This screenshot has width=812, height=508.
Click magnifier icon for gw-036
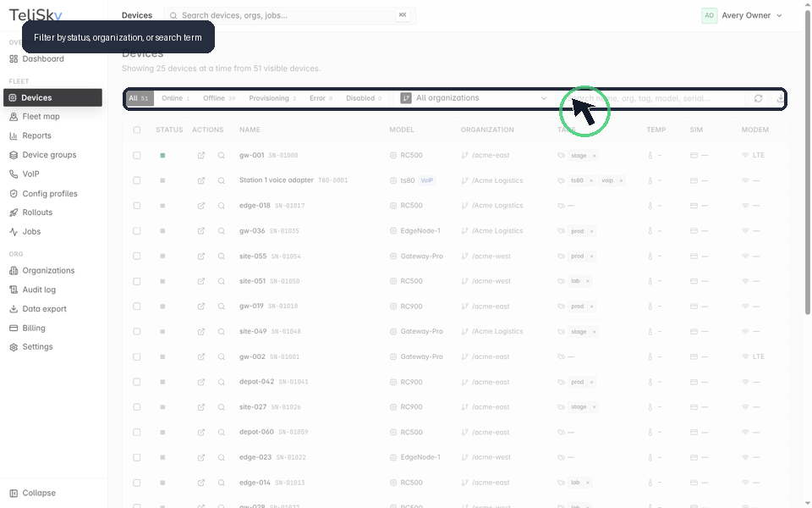coord(221,231)
